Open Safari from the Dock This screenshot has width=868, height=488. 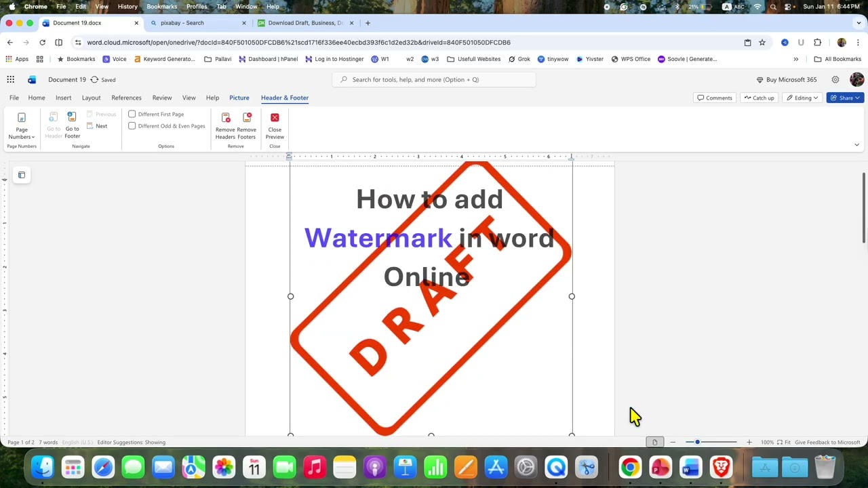pos(103,467)
